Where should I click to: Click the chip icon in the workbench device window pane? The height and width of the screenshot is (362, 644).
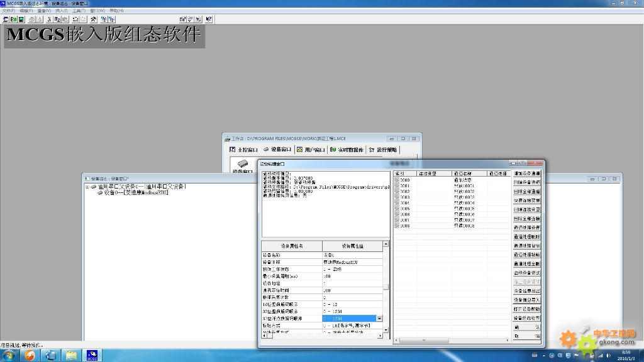click(x=243, y=164)
